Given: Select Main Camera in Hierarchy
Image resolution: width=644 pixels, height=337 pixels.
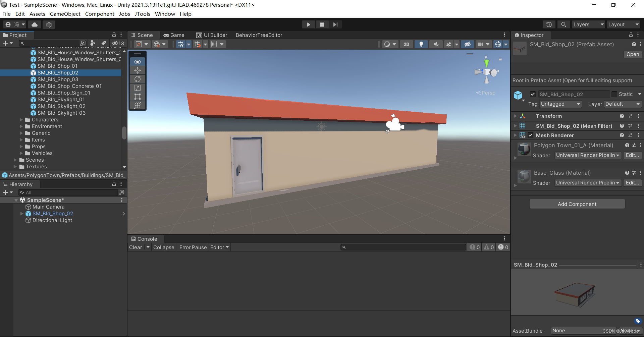Looking at the screenshot, I should (48, 207).
